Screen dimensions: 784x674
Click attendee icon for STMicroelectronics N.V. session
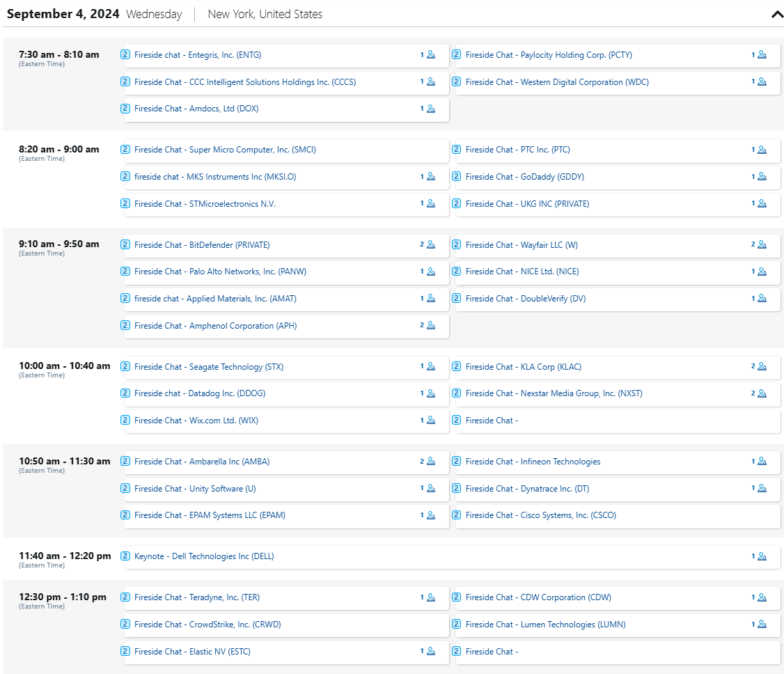[x=431, y=203]
